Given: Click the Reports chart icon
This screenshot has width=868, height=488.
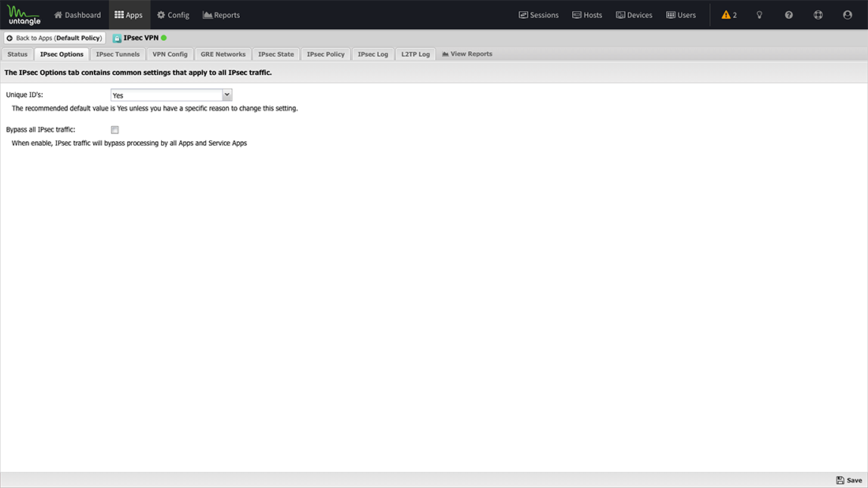Looking at the screenshot, I should point(208,15).
